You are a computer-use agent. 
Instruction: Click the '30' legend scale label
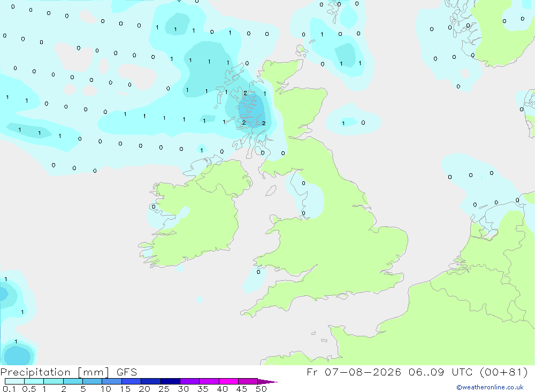tap(183, 389)
